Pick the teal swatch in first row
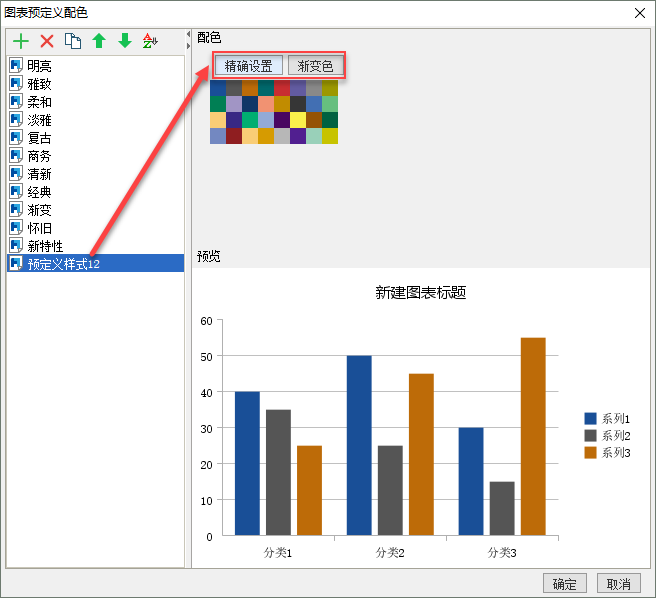Screen dimensions: 656x598 [266, 88]
